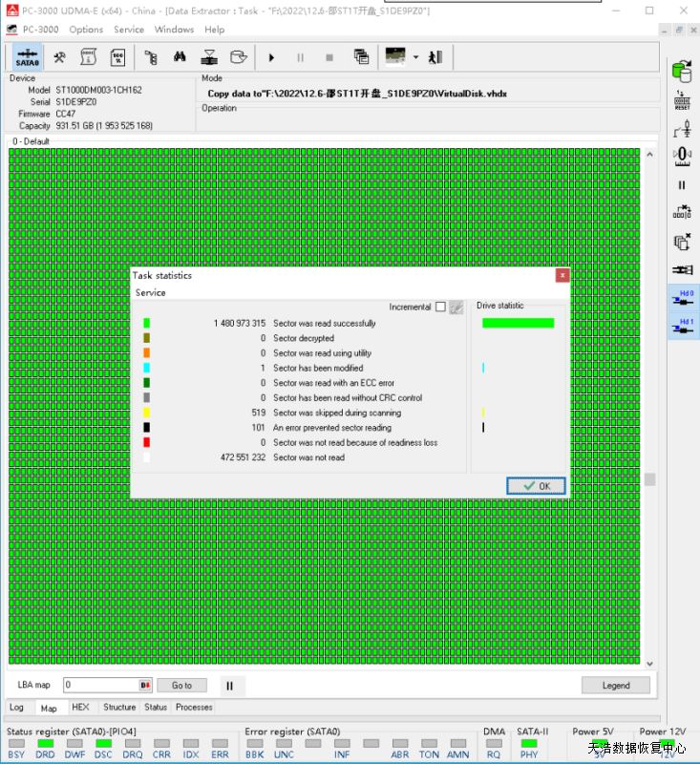Select the Hd 0 head icon
This screenshot has width=700, height=764.
[x=684, y=298]
